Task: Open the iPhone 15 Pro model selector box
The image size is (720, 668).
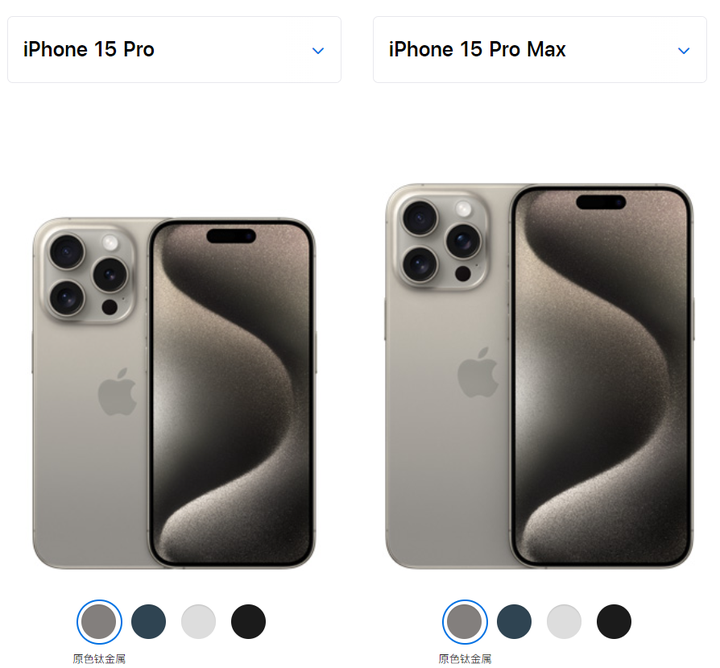Action: click(174, 50)
